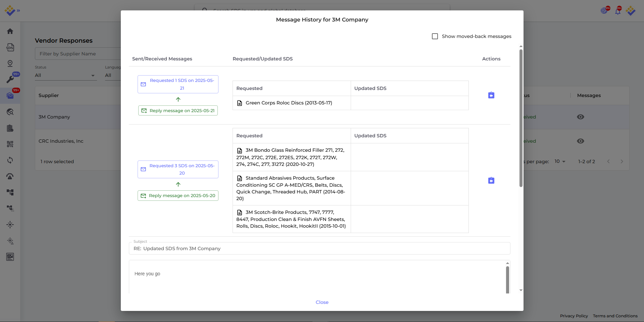
Task: View messages eye icon for CRC Industries
Action: [x=581, y=141]
